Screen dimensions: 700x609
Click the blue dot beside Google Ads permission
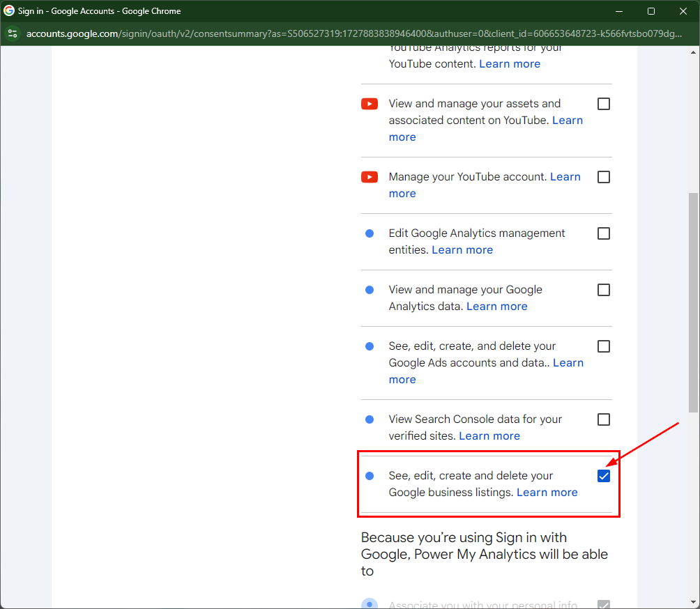[x=370, y=346]
